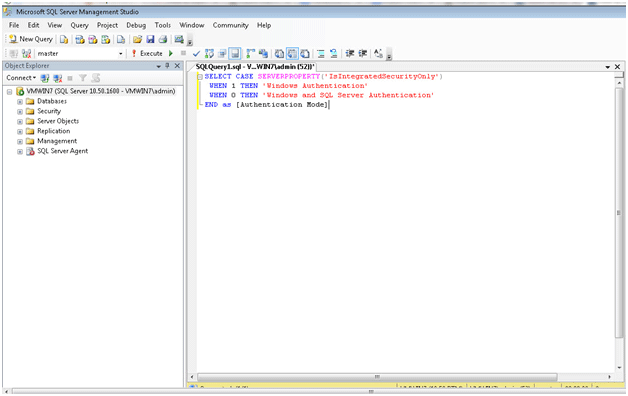Click the Query Options icon
The height and width of the screenshot is (396, 628).
click(x=222, y=53)
